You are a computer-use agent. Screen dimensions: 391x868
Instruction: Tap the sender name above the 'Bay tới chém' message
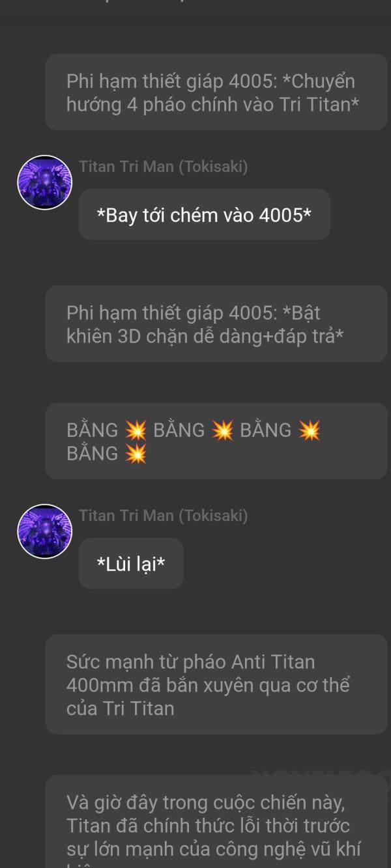tap(163, 167)
